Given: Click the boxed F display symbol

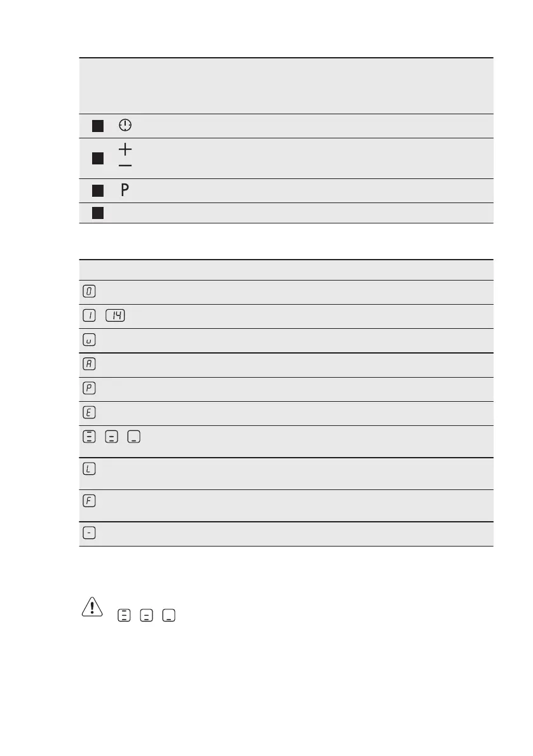Looking at the screenshot, I should (89, 501).
